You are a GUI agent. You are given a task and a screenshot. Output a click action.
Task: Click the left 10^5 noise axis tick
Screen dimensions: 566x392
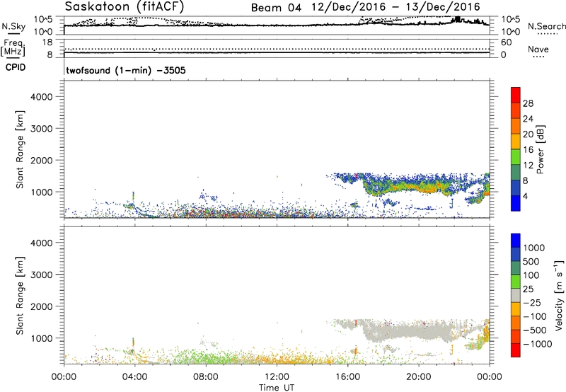coord(43,20)
